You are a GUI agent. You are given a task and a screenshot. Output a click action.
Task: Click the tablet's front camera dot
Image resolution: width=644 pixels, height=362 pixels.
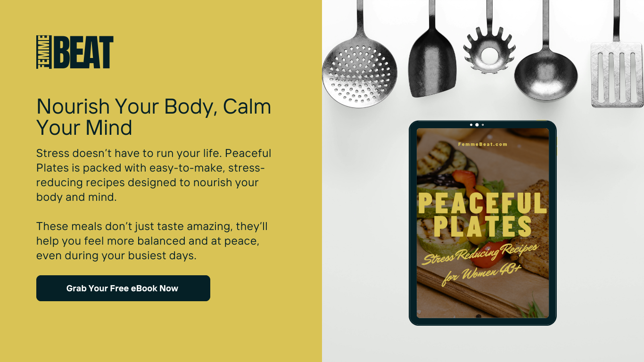point(477,125)
